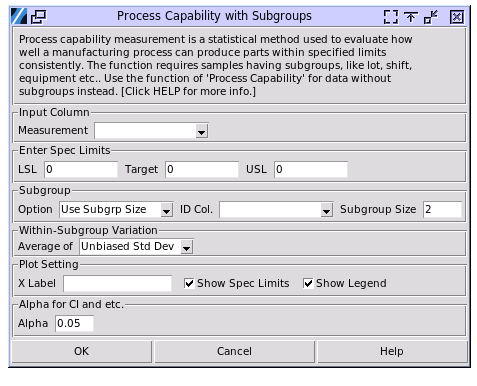Click the 'Process Capability with Subgroups' title

point(214,16)
